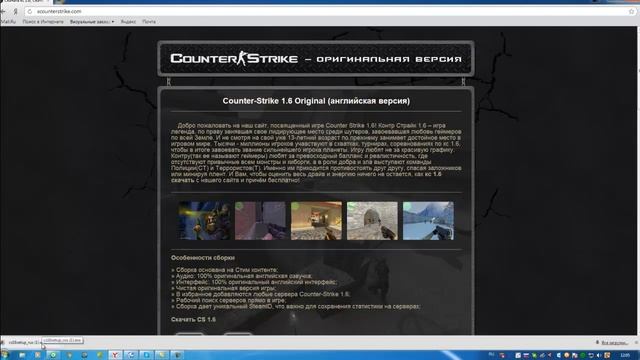The width and height of the screenshot is (640, 360).
Task: Open the 'Поиск в Интернете' bookmark
Action: [43, 22]
